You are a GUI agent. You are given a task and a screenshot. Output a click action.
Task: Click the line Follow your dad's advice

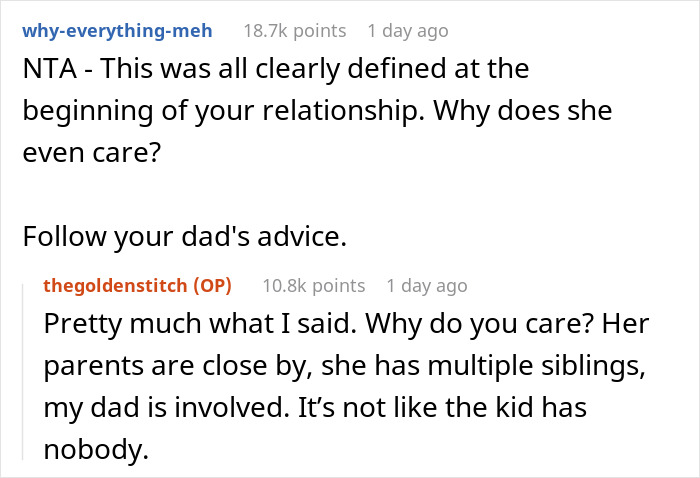coord(184,236)
